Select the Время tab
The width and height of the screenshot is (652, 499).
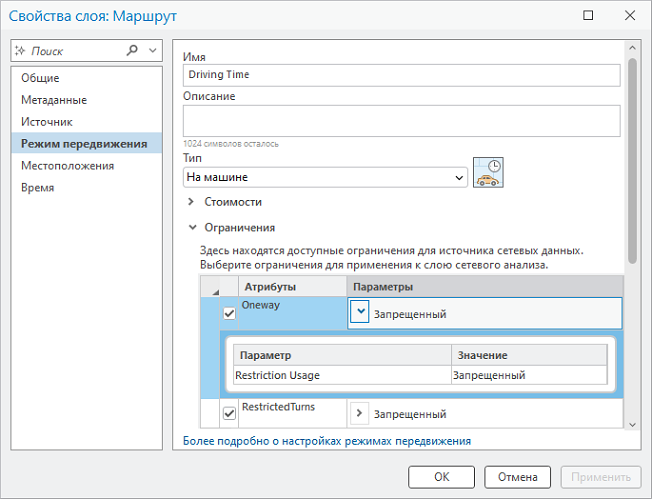[38, 188]
